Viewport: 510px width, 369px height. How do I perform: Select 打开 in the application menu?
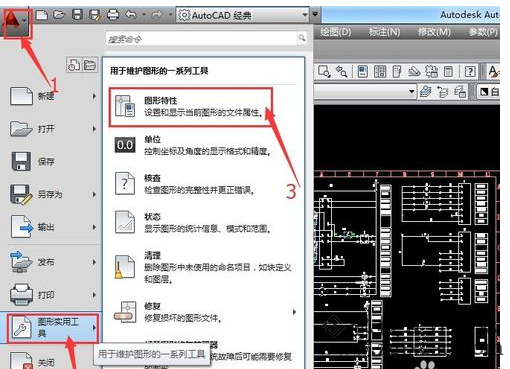point(53,129)
